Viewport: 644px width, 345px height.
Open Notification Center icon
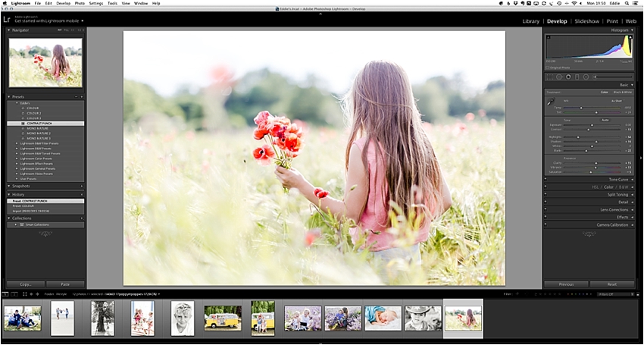pos(637,3)
